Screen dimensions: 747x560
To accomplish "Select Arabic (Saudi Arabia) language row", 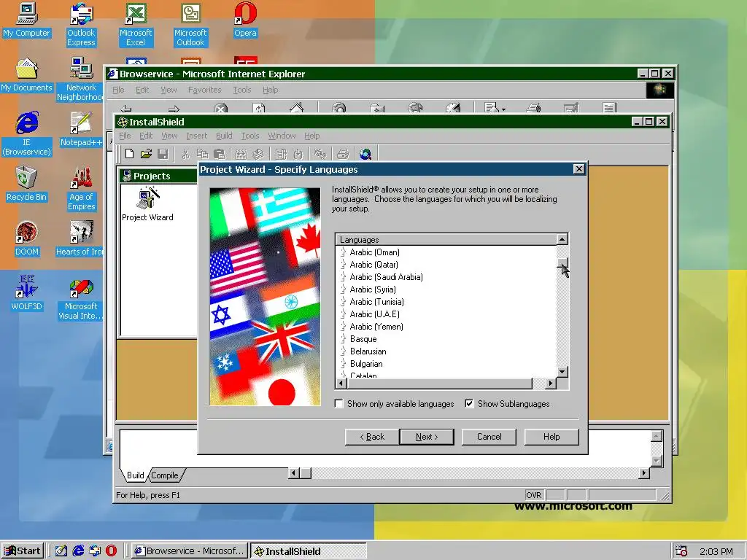I will pyautogui.click(x=386, y=277).
